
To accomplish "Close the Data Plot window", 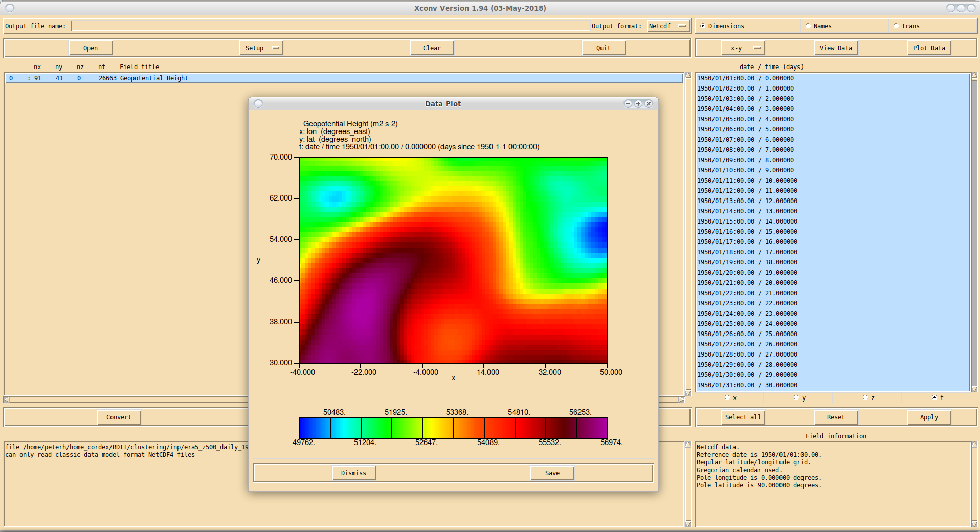I will click(x=649, y=104).
